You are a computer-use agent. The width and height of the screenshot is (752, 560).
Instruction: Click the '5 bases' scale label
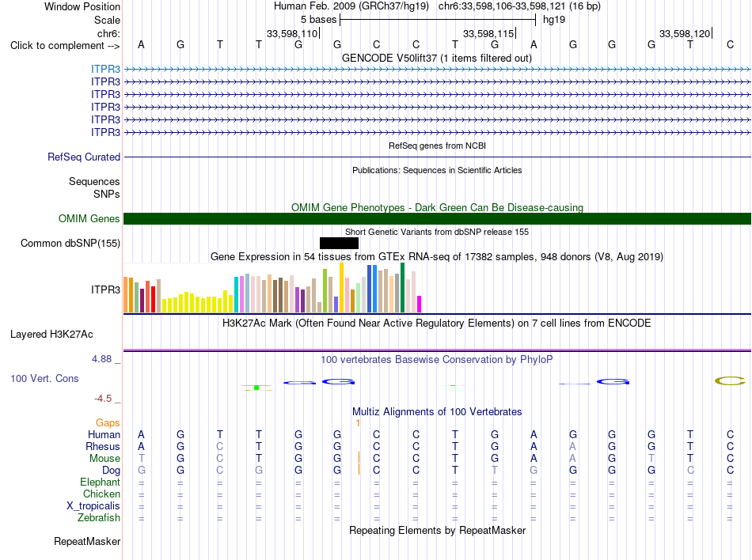pos(318,20)
